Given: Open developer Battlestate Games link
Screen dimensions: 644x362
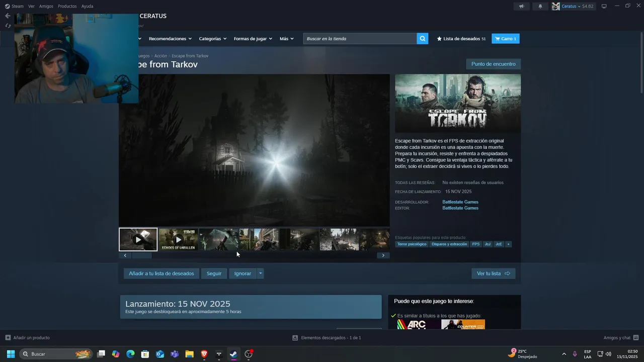Looking at the screenshot, I should click(x=460, y=202).
